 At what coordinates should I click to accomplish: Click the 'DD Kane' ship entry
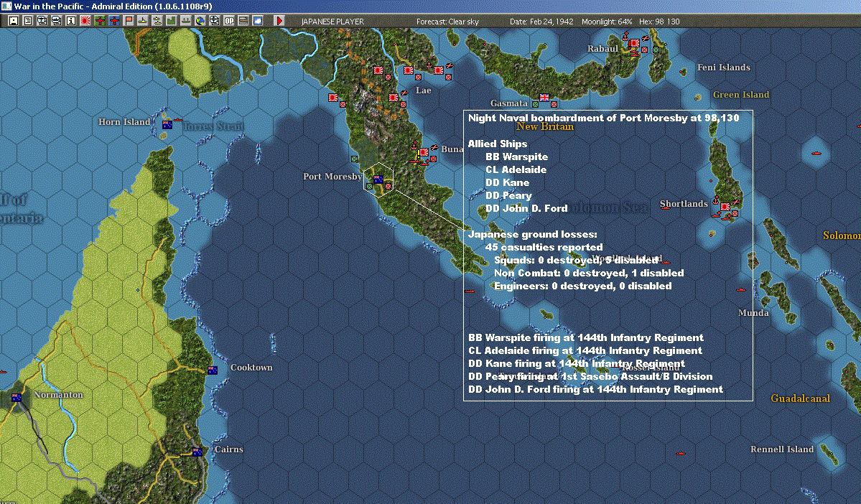508,182
